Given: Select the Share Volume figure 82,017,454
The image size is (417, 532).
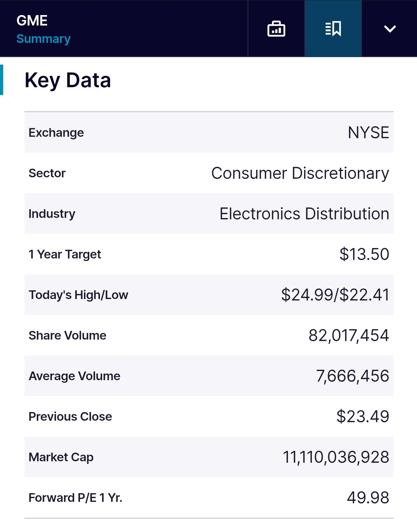Looking at the screenshot, I should [x=348, y=336].
